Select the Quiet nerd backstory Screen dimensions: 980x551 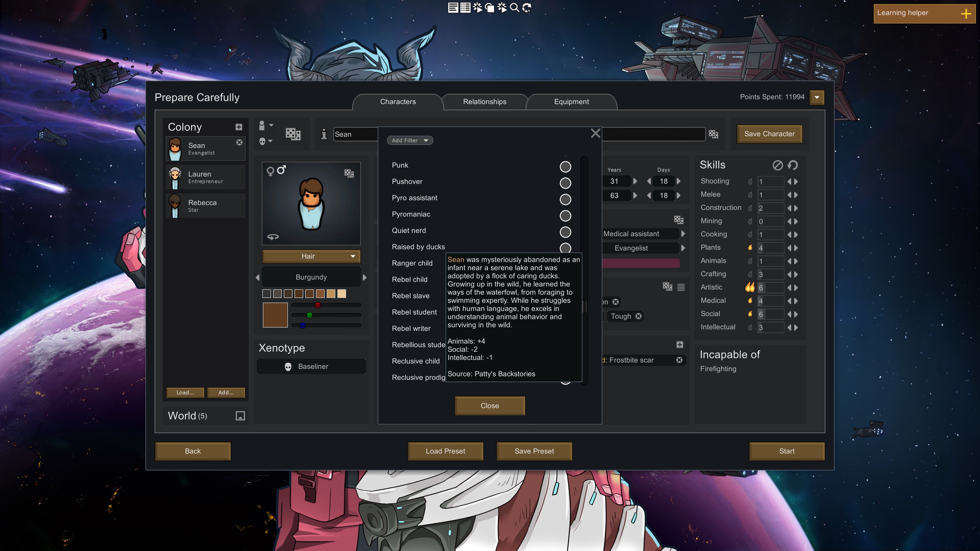tap(565, 232)
